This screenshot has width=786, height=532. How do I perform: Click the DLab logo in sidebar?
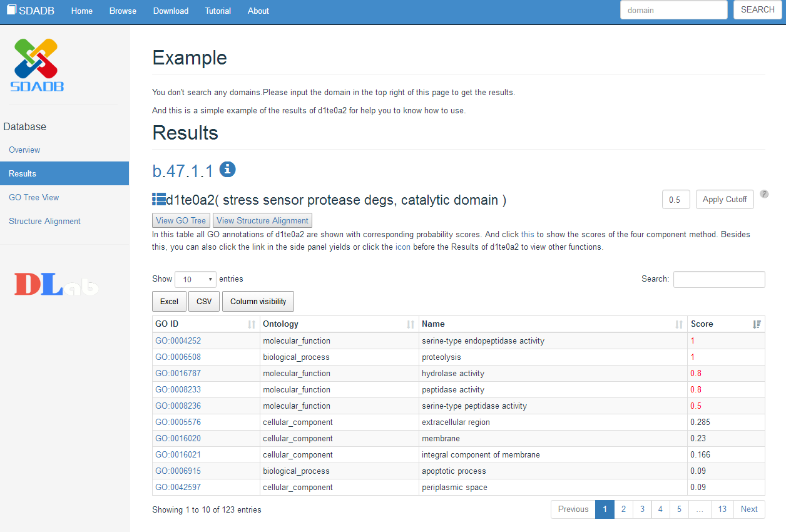pyautogui.click(x=57, y=284)
